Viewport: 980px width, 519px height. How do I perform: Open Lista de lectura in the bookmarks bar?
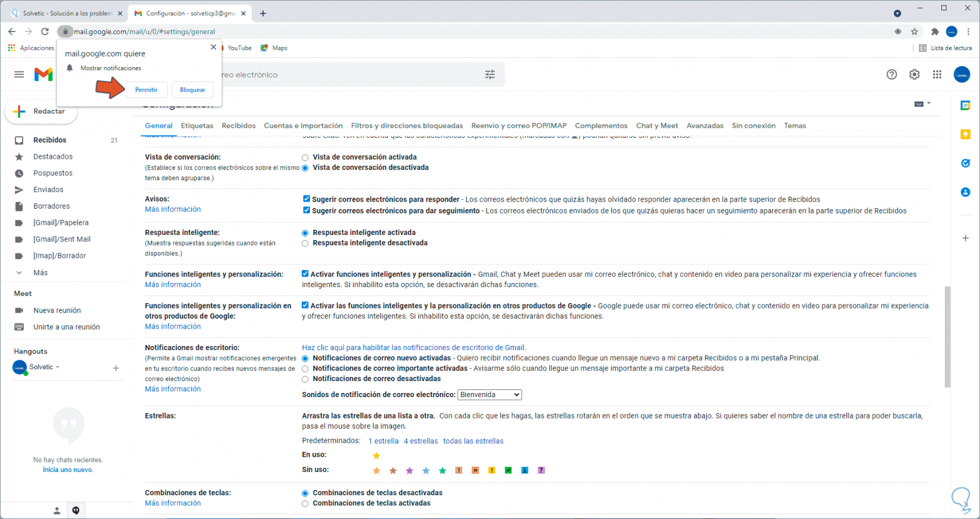946,48
